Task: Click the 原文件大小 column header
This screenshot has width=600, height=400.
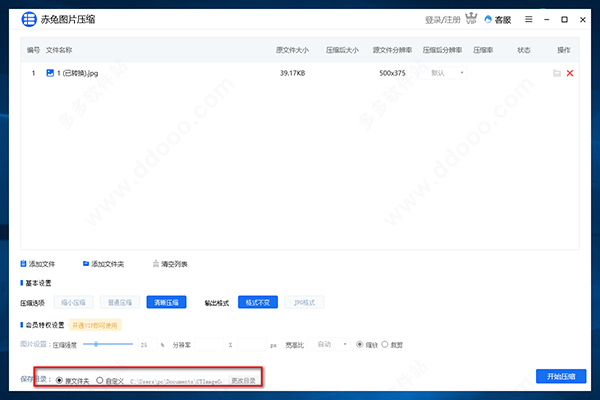Action: 292,50
